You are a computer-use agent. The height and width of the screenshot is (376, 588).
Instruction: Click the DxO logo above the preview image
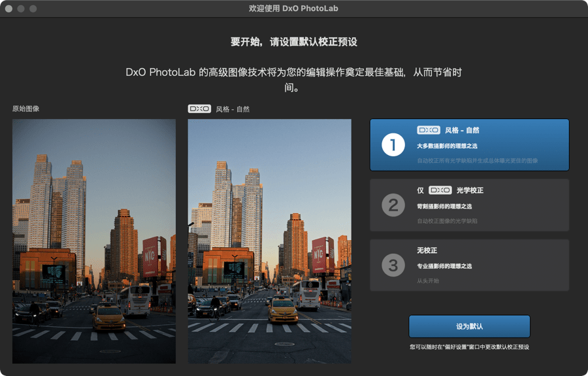[199, 109]
